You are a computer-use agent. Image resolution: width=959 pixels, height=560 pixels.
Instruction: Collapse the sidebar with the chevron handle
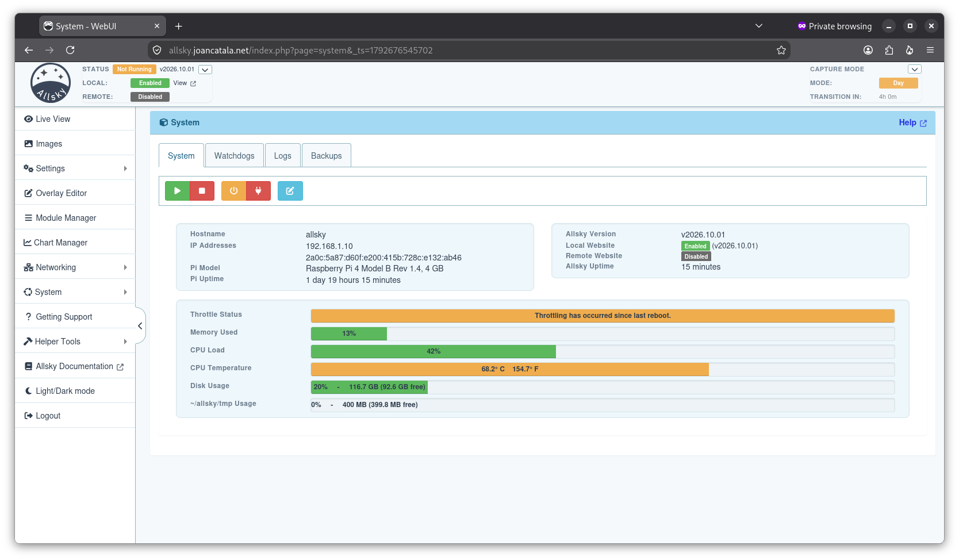point(140,326)
